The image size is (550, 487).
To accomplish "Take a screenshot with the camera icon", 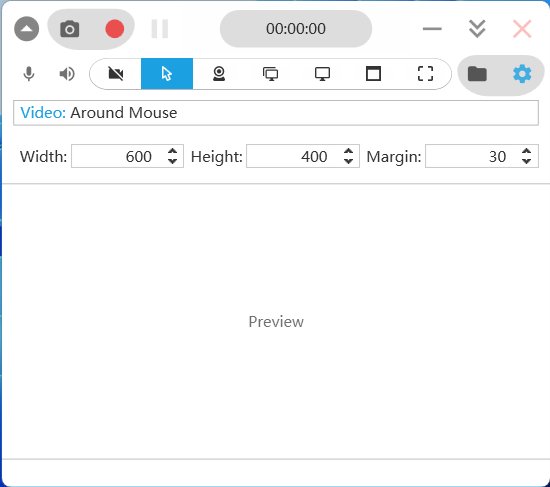I will click(69, 29).
